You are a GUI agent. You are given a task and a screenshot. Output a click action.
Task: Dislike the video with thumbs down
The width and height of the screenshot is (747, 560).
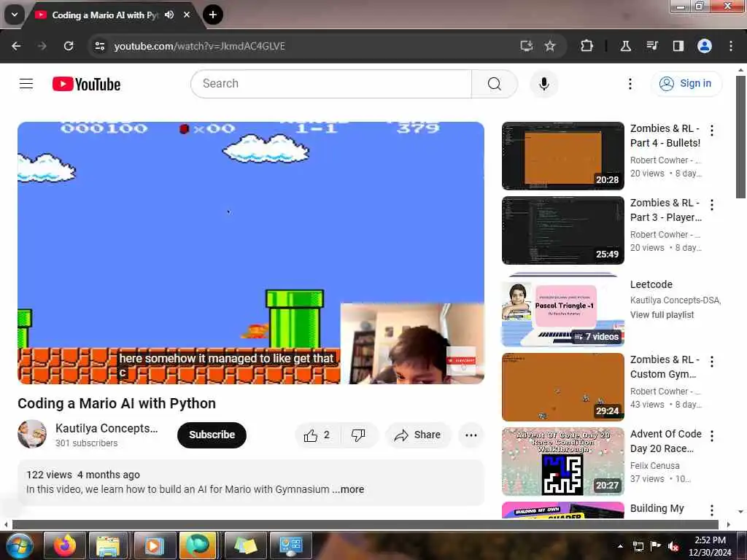357,435
